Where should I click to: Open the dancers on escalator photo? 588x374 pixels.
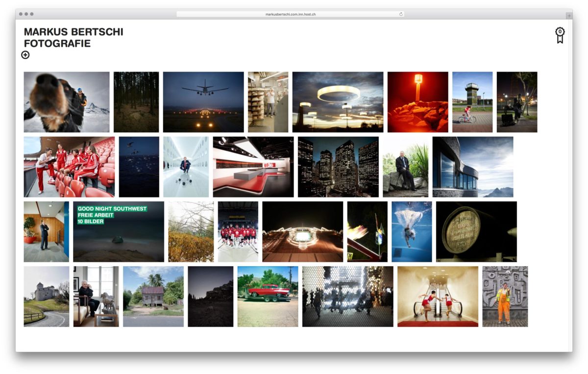pyautogui.click(x=438, y=296)
